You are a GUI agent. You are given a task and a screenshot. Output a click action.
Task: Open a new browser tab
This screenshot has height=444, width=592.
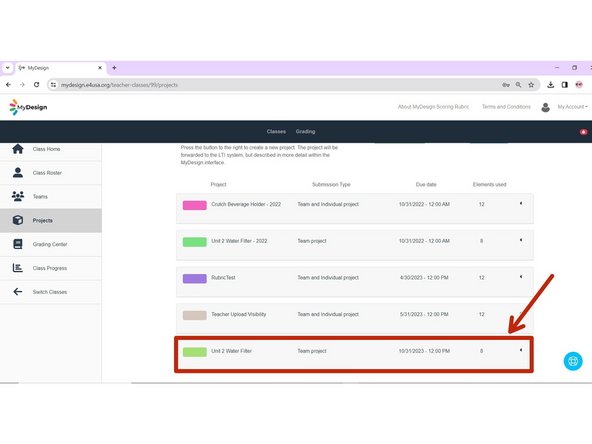pyautogui.click(x=114, y=68)
